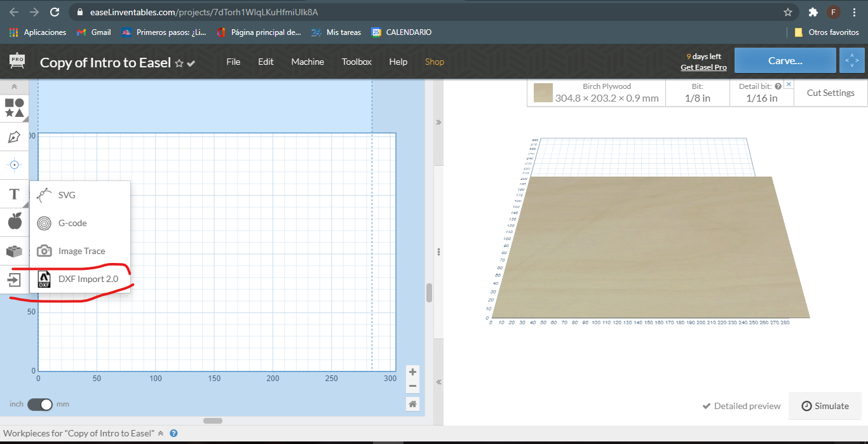
Task: Zoom in the canvas with plus
Action: (413, 372)
